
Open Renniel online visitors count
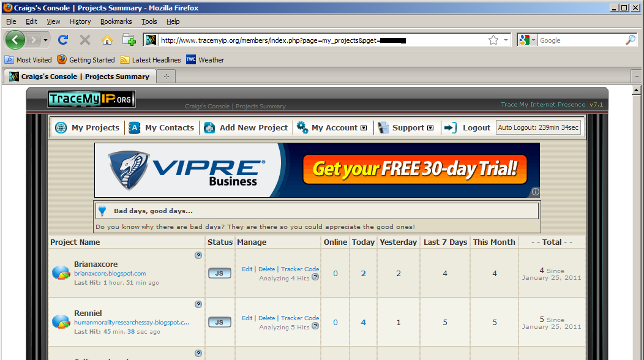point(335,323)
